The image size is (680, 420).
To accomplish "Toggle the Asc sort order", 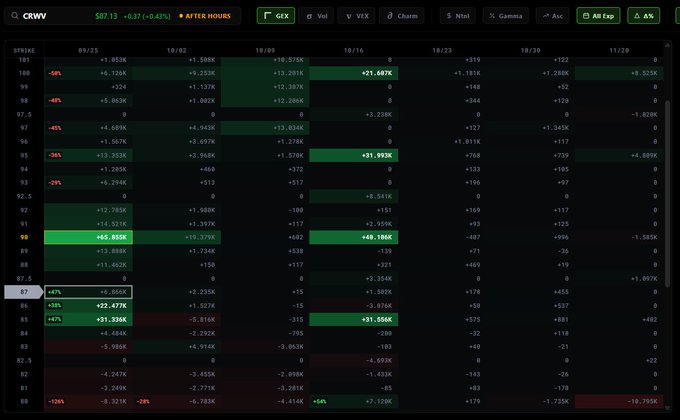I will 552,16.
